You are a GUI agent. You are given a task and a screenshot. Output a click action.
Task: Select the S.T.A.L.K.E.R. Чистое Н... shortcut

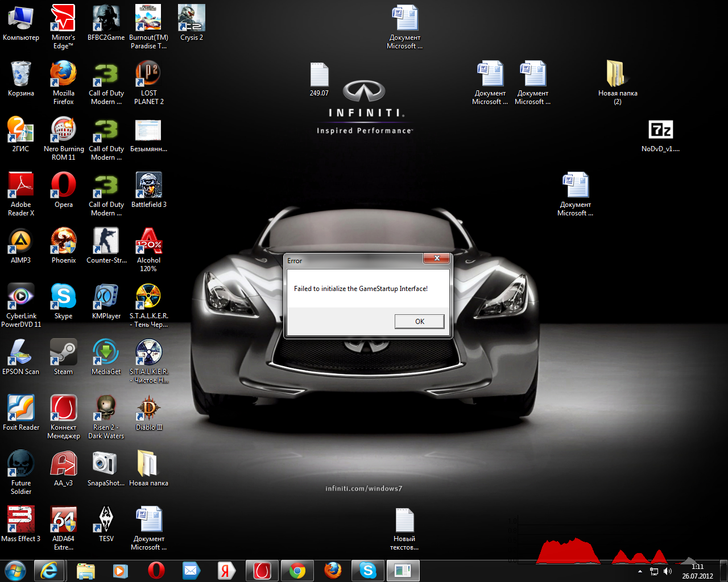pos(148,361)
